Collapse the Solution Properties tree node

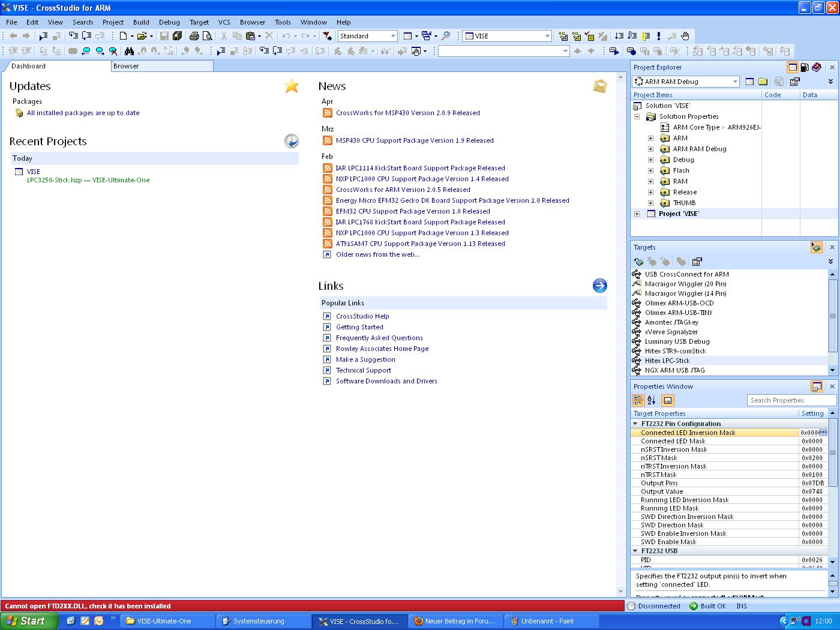click(x=637, y=116)
